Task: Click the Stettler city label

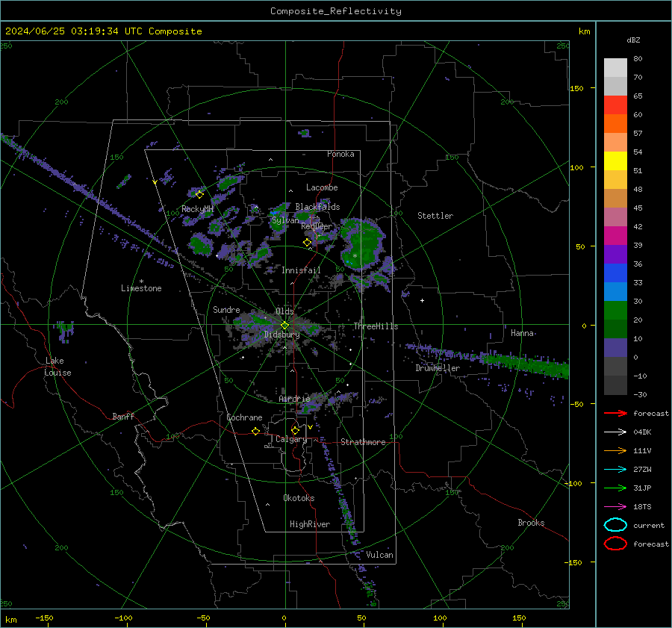Action: click(x=435, y=216)
